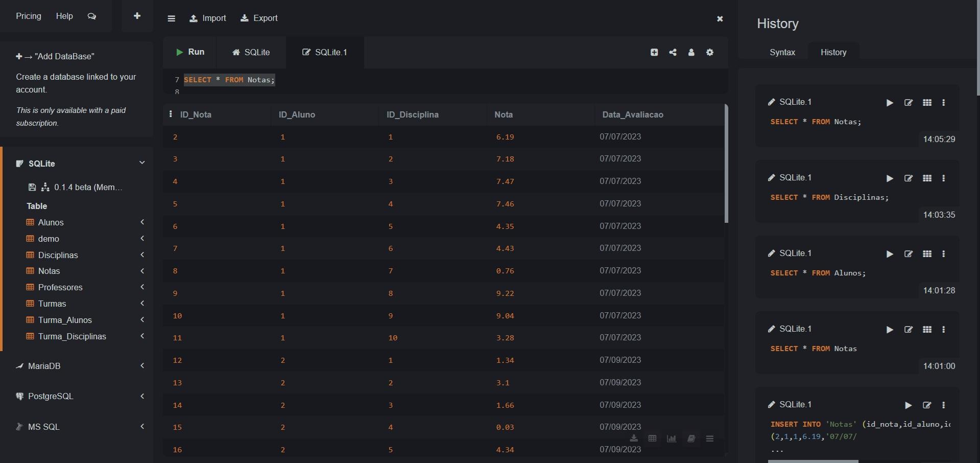Open editor settings gear icon
This screenshot has height=463, width=980.
[710, 52]
